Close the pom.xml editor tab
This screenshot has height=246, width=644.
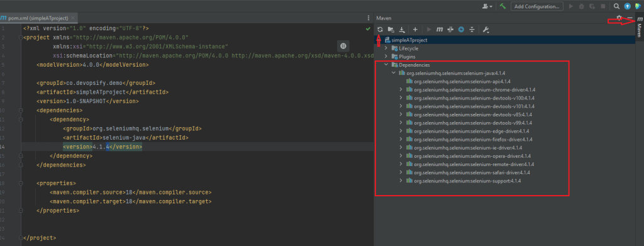point(73,18)
